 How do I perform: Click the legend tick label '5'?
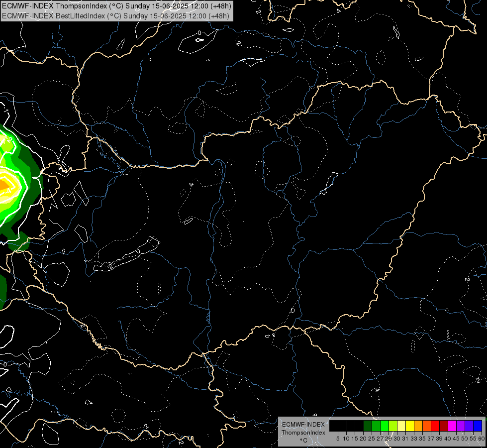338,439
